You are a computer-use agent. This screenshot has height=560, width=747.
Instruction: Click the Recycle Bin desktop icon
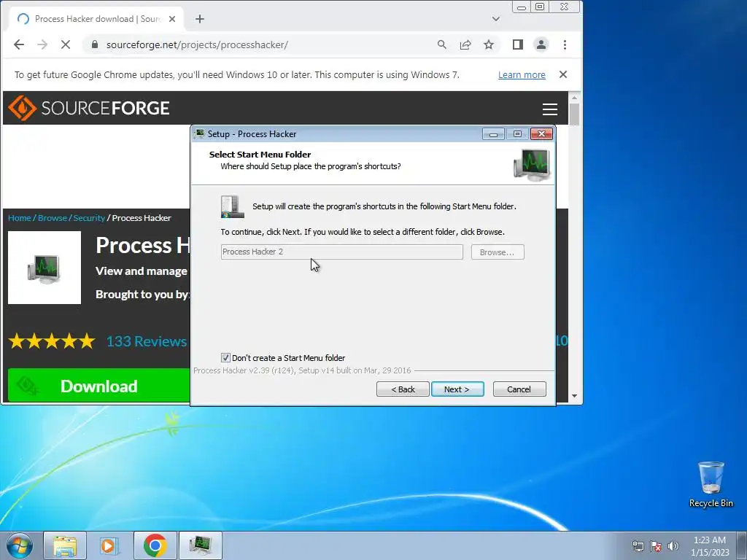(711, 484)
